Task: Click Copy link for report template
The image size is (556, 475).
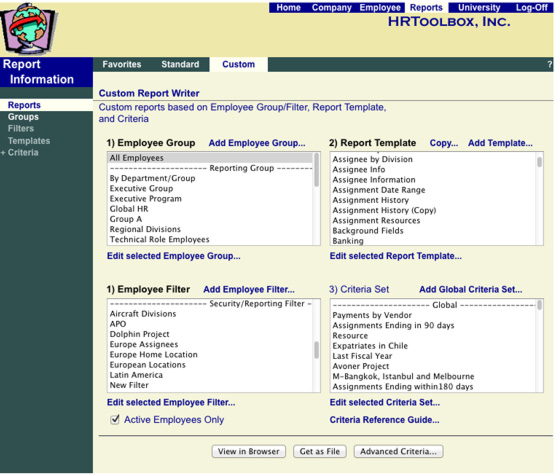Action: [x=444, y=143]
